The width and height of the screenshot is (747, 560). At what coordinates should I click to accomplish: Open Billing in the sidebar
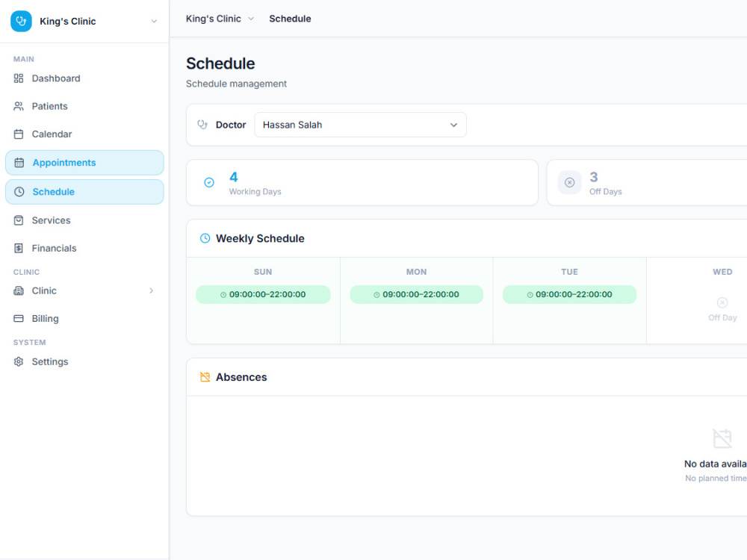point(84,319)
